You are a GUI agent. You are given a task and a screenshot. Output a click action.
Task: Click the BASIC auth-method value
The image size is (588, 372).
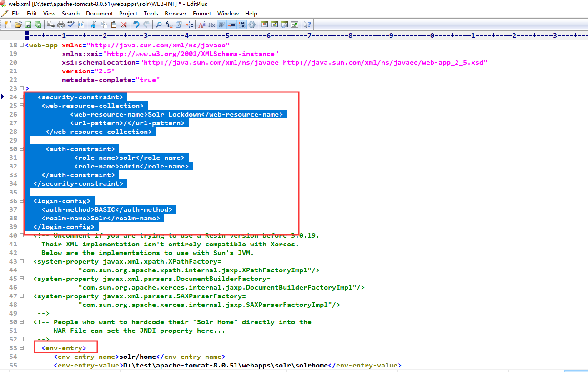(105, 209)
